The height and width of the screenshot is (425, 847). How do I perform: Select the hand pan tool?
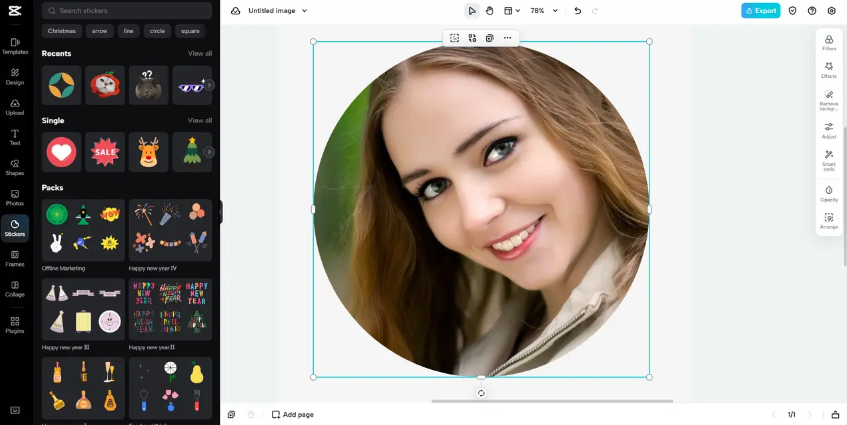pos(490,11)
